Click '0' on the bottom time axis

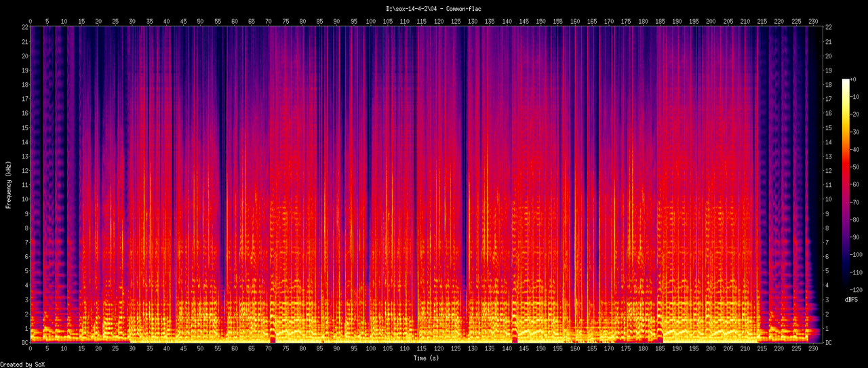pos(30,350)
